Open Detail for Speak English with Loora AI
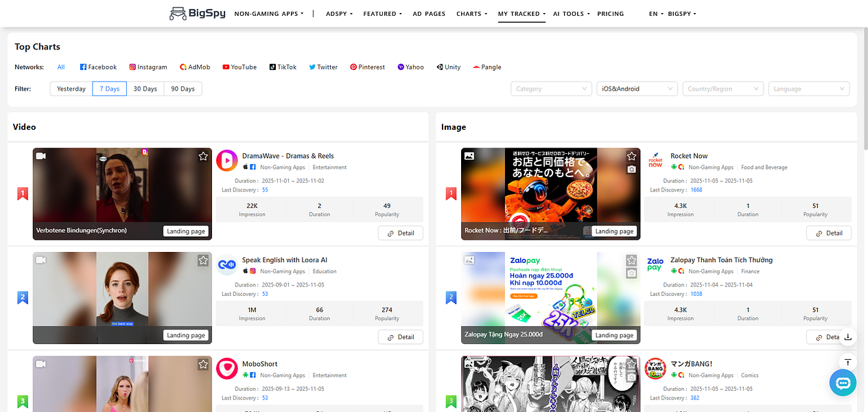 point(401,337)
